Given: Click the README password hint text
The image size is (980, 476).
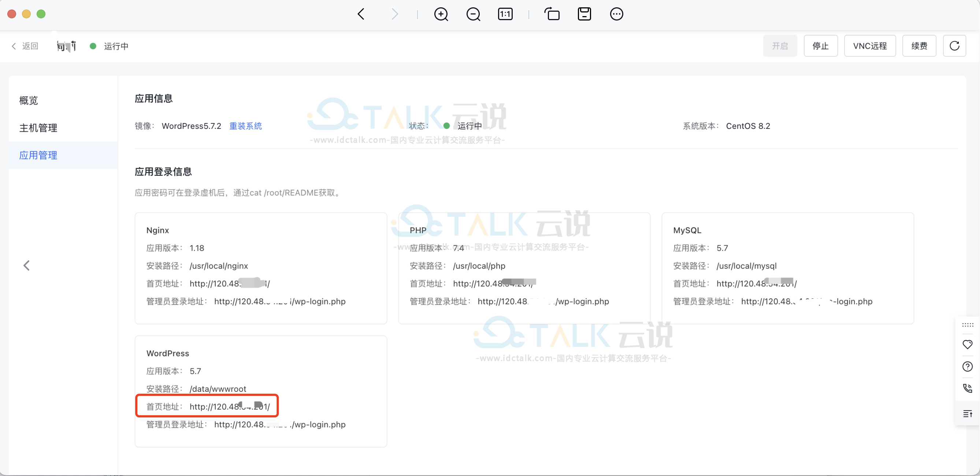Looking at the screenshot, I should (238, 193).
